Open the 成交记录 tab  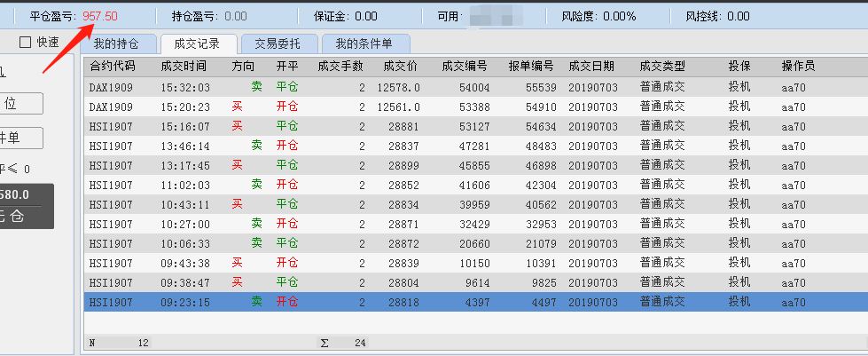coord(197,44)
